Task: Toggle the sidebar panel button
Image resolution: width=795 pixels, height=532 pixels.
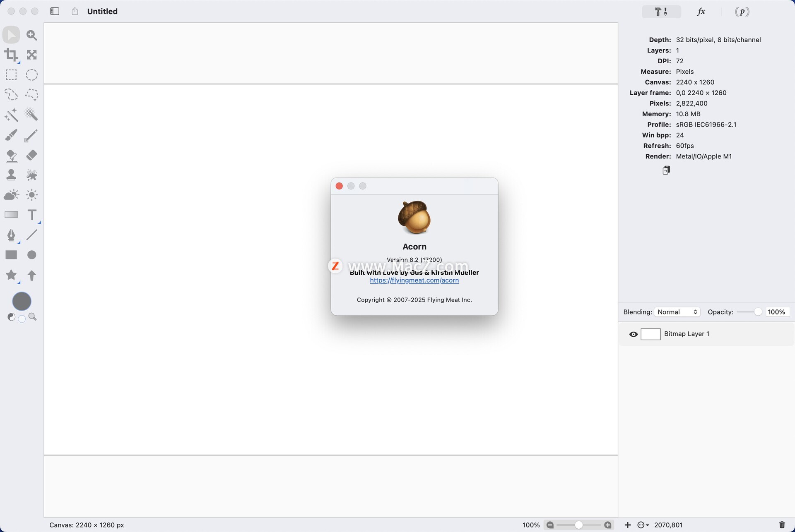Action: point(55,11)
